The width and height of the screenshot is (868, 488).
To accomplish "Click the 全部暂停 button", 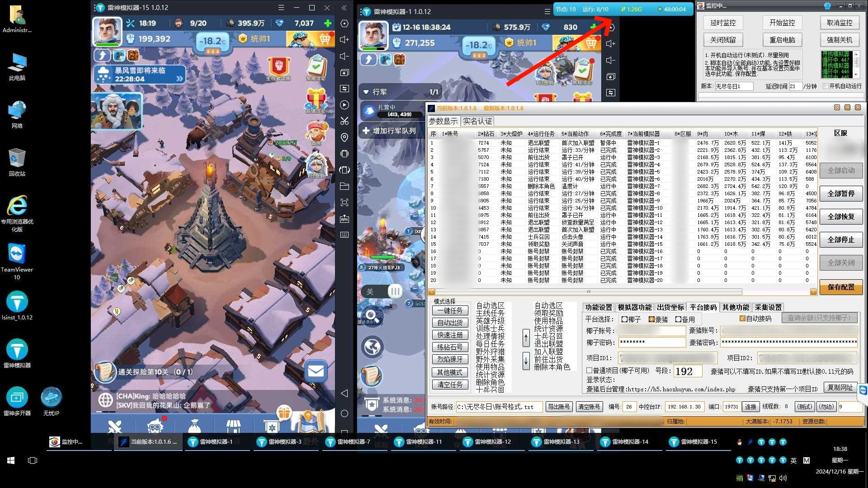I will click(x=841, y=193).
